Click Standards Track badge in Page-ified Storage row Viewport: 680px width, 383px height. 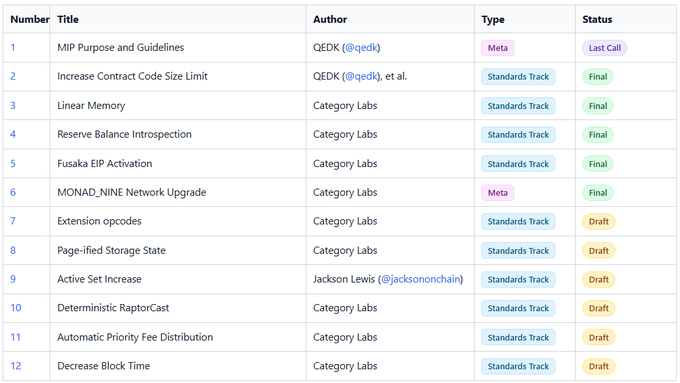point(518,251)
